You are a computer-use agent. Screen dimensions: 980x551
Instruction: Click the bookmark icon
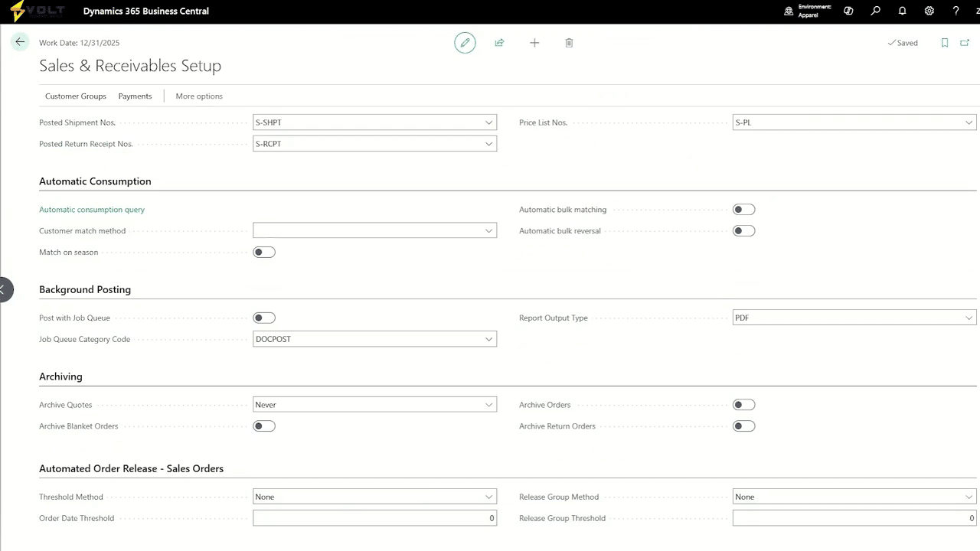[x=945, y=43]
